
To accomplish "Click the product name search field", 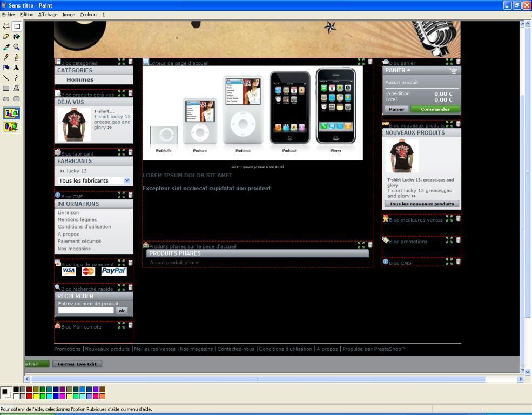I will [86, 310].
